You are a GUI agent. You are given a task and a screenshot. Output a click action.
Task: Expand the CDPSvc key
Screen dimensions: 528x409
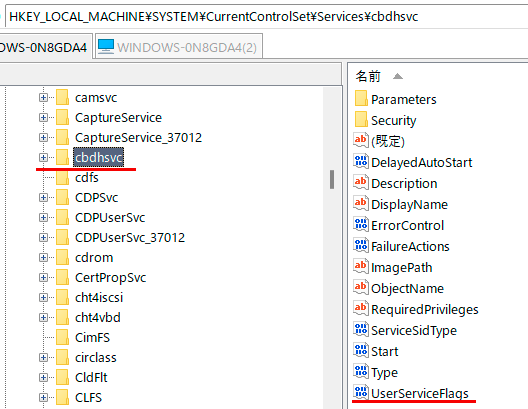tap(43, 197)
